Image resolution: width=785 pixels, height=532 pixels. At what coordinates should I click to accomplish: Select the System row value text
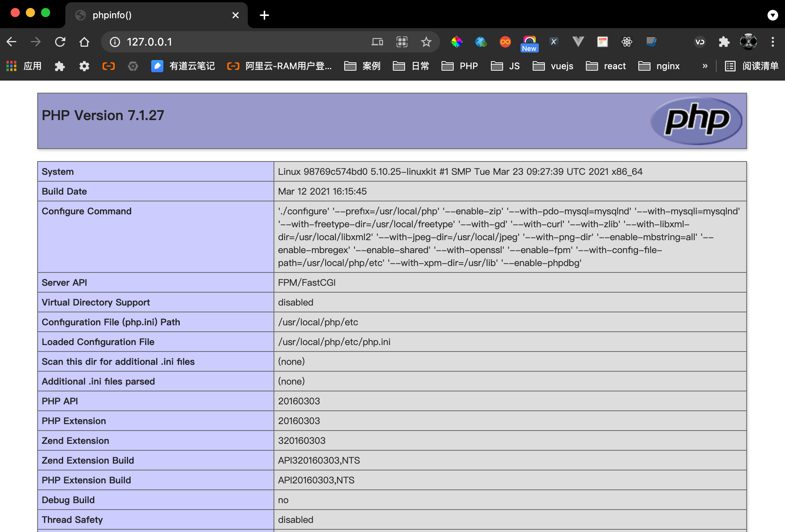[x=460, y=172]
